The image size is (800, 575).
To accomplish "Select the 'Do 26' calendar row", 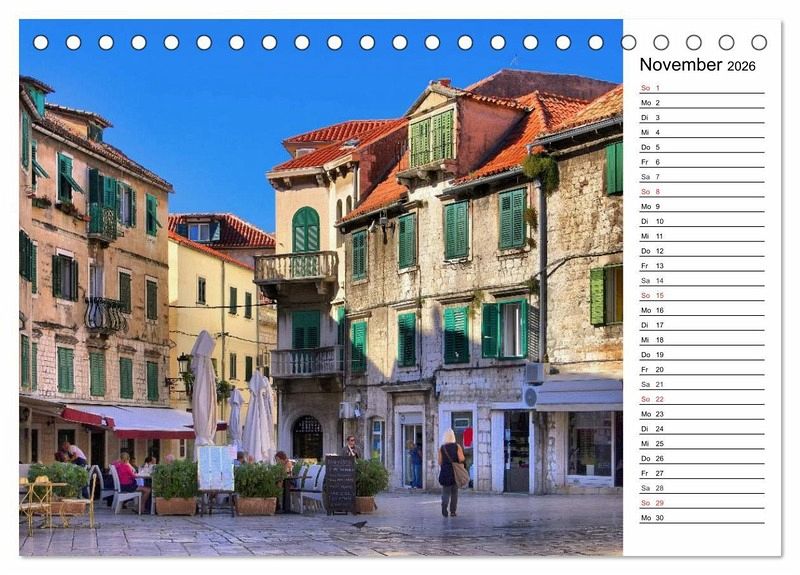I will 702,458.
